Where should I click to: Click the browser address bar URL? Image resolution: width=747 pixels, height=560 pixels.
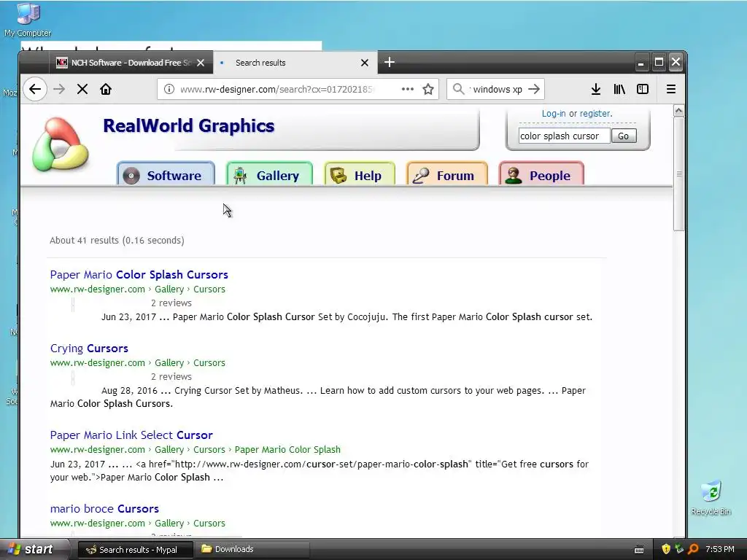click(x=277, y=89)
